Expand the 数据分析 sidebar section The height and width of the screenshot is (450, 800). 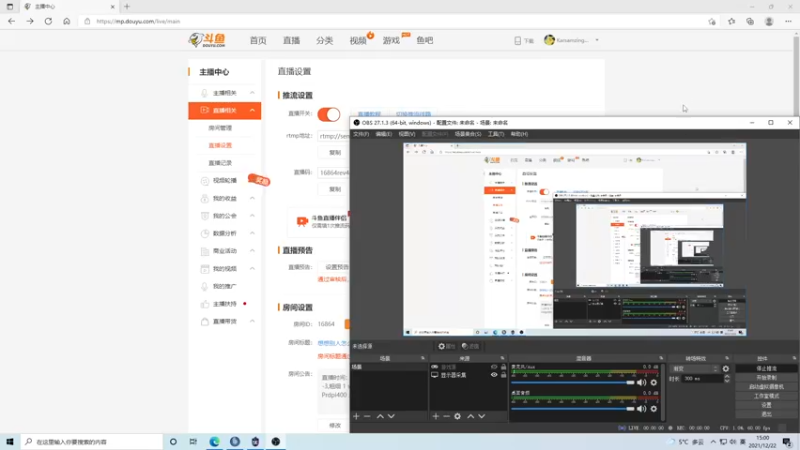coord(252,233)
